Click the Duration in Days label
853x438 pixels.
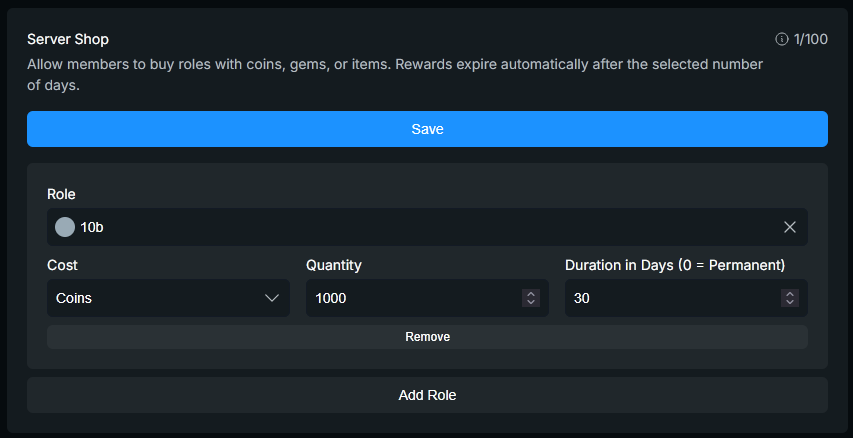pyautogui.click(x=675, y=265)
